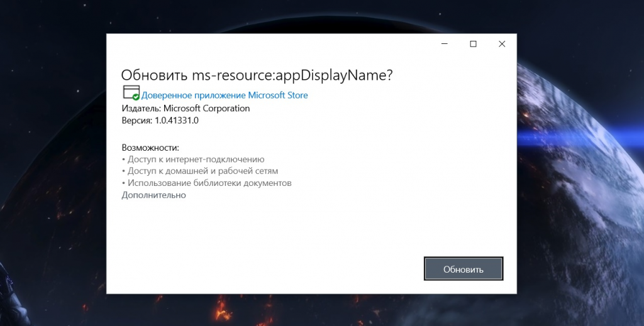Click the Возможности: label
The width and height of the screenshot is (644, 326).
click(x=150, y=148)
